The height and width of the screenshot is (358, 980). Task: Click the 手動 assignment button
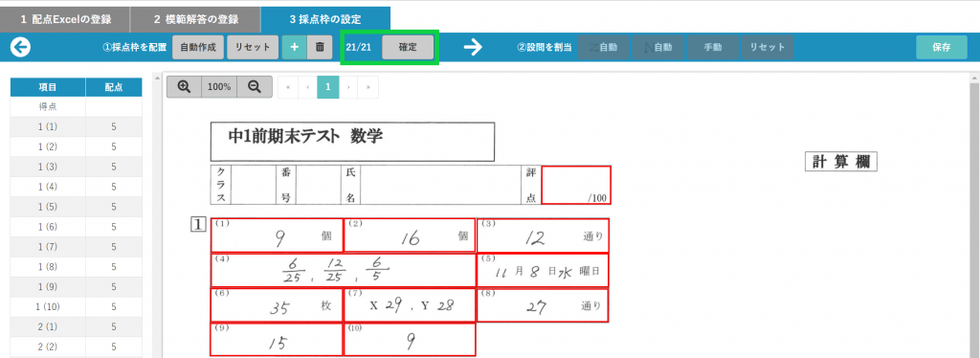712,48
